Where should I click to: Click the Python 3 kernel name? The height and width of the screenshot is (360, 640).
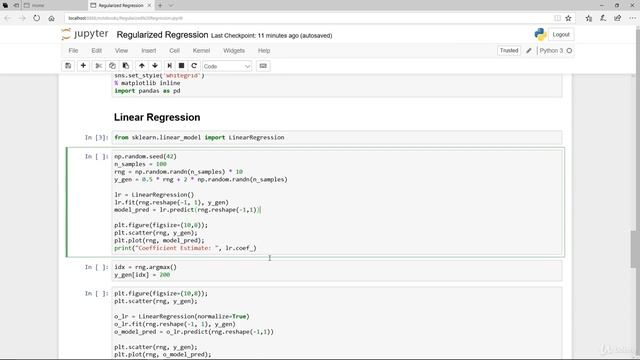(x=551, y=51)
